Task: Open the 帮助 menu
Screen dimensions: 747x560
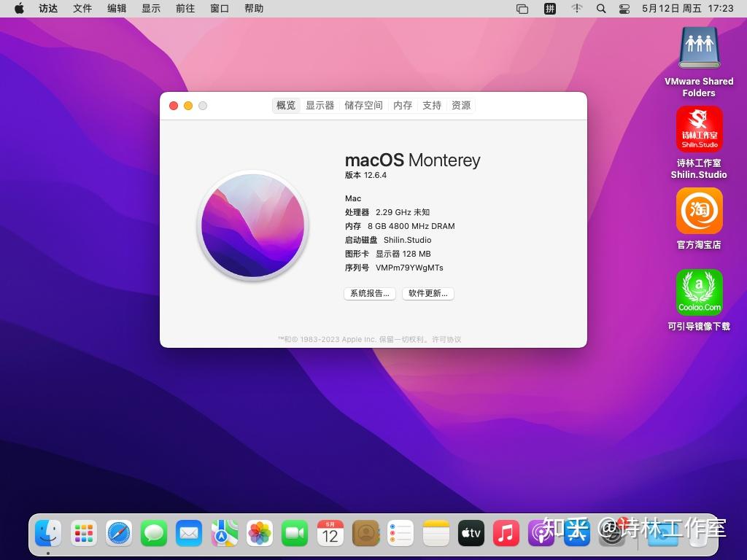Action: point(254,9)
